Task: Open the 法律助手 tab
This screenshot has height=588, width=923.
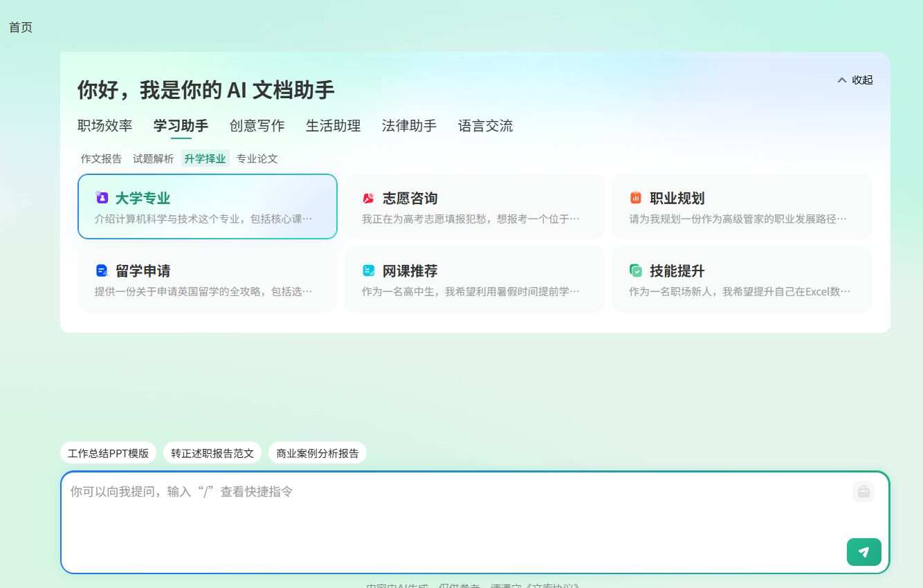Action: [x=409, y=125]
